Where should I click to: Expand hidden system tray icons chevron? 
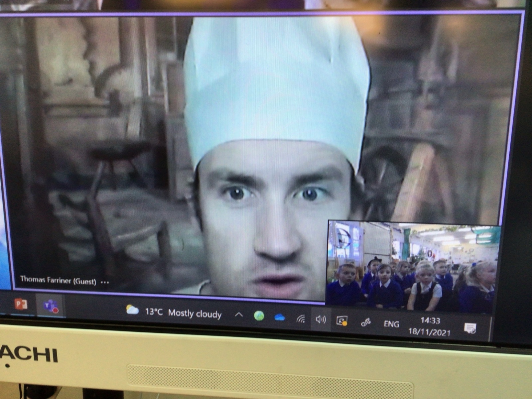[x=239, y=315]
